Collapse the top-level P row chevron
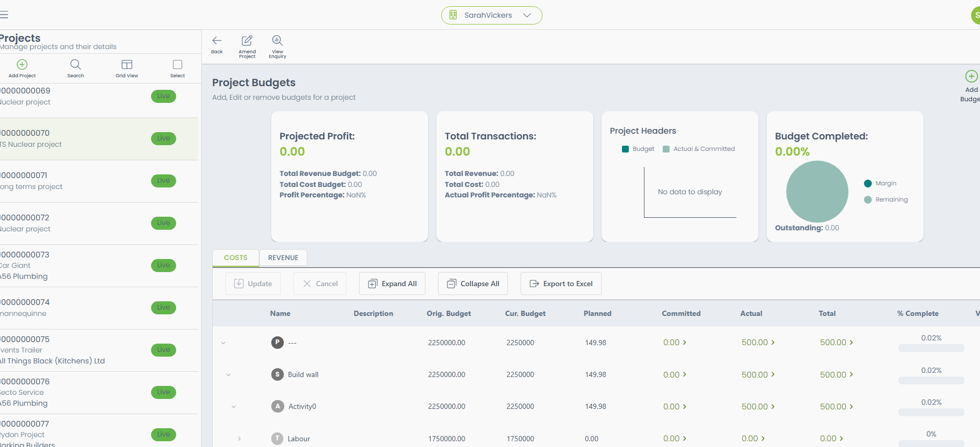 point(223,343)
